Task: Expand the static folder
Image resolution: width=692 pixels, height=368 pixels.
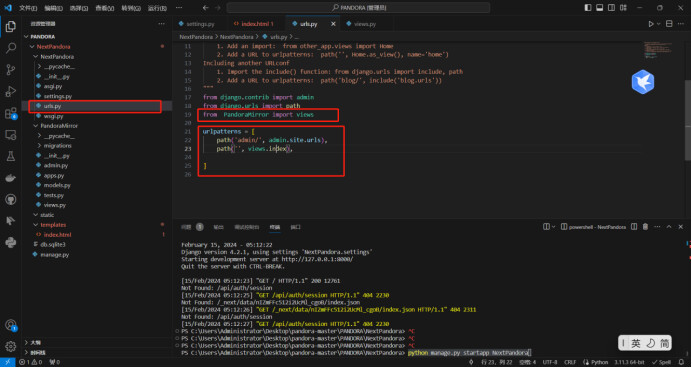Action: [x=47, y=215]
